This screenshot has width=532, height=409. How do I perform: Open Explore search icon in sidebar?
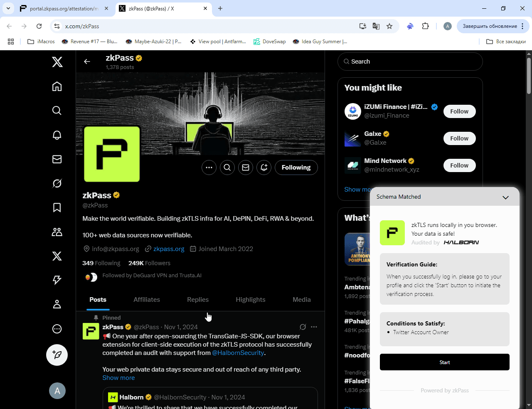(57, 110)
